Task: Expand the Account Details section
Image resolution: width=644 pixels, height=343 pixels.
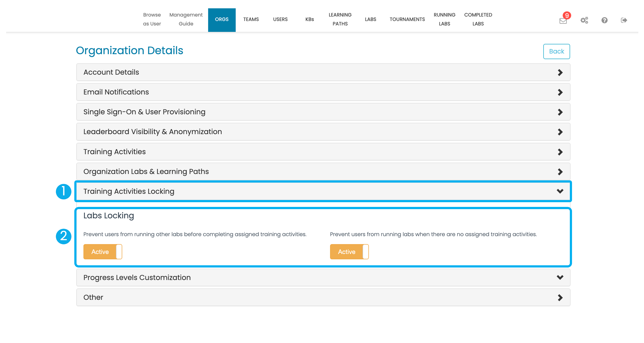Action: click(323, 72)
